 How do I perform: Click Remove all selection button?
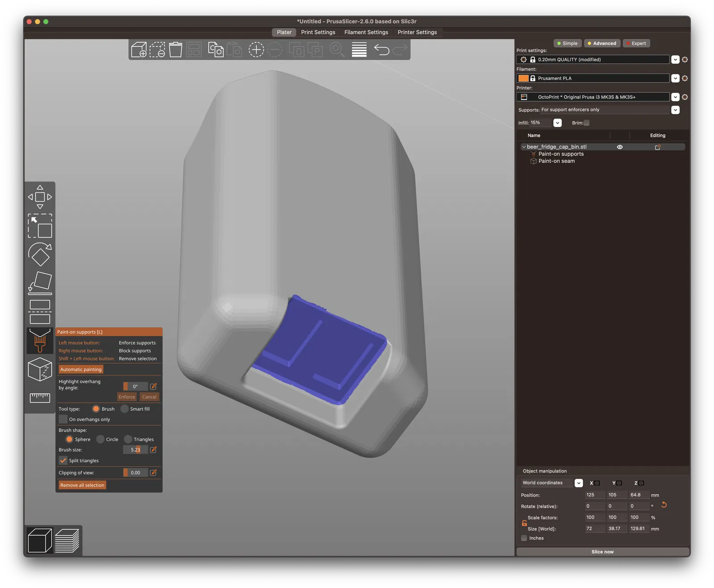pos(83,485)
